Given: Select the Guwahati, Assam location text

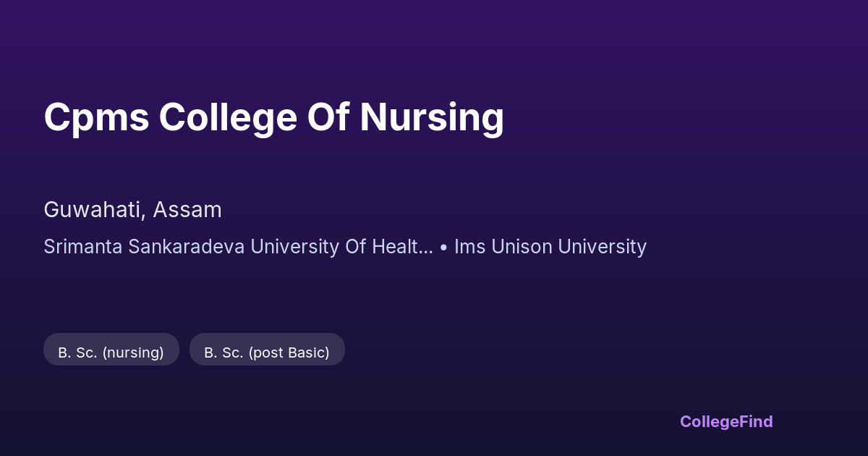Looking at the screenshot, I should tap(132, 210).
